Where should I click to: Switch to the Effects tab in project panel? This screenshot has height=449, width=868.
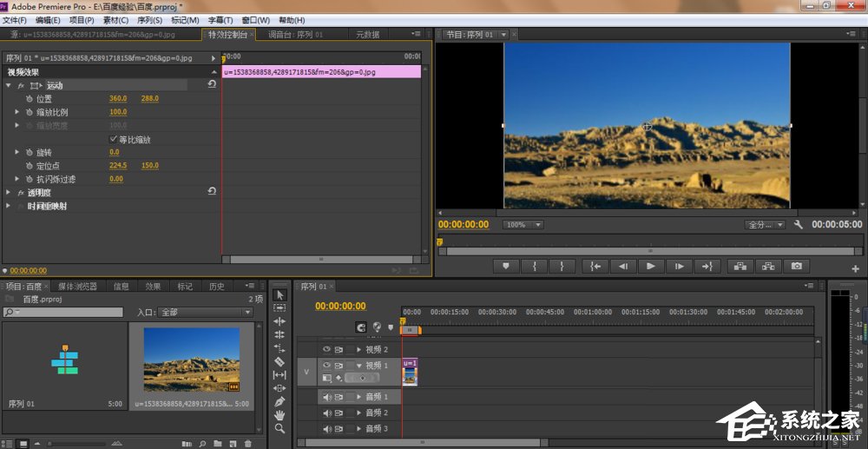click(153, 286)
